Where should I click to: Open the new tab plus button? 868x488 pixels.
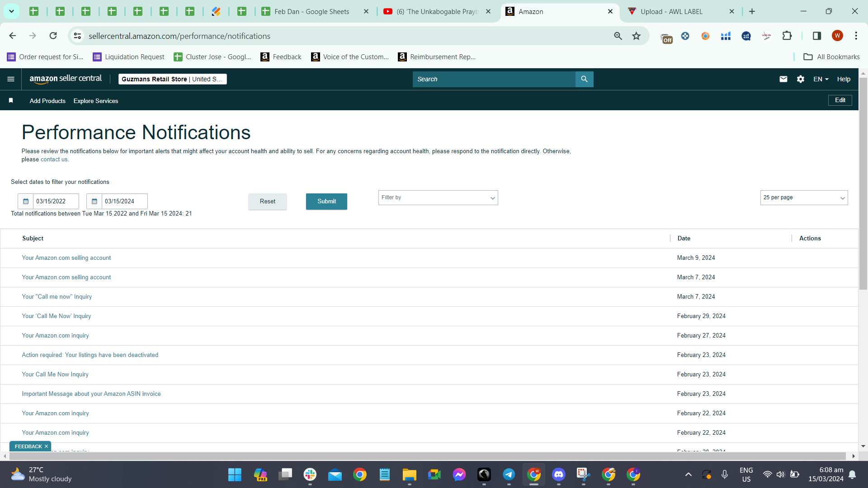(752, 11)
